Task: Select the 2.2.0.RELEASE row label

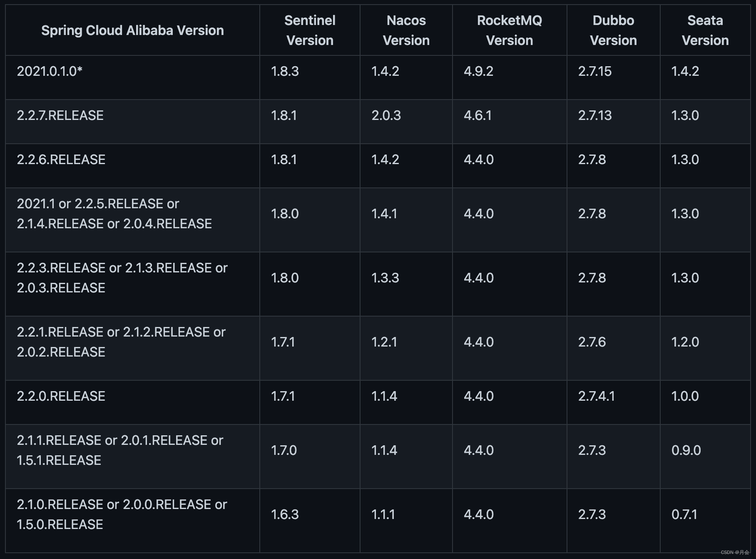Action: pyautogui.click(x=61, y=396)
